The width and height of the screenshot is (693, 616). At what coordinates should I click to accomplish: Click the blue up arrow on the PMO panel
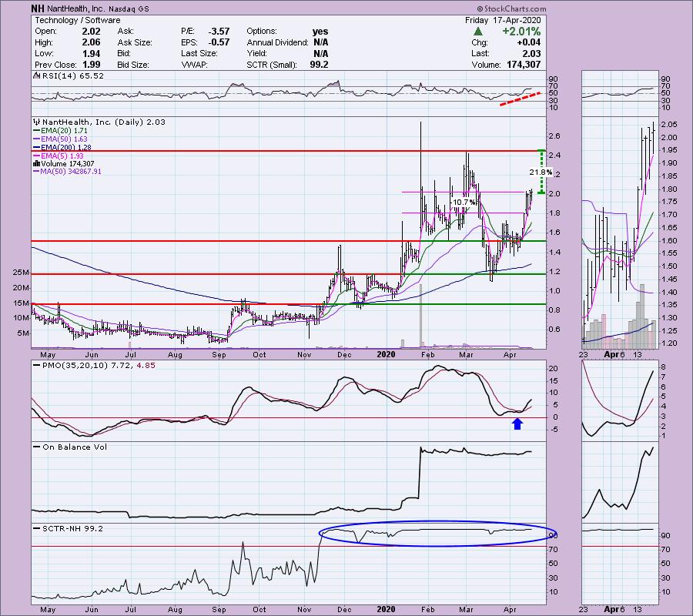(x=518, y=423)
